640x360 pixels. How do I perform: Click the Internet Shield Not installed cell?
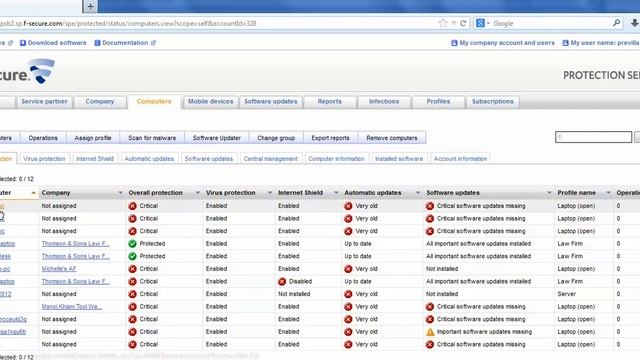click(294, 294)
